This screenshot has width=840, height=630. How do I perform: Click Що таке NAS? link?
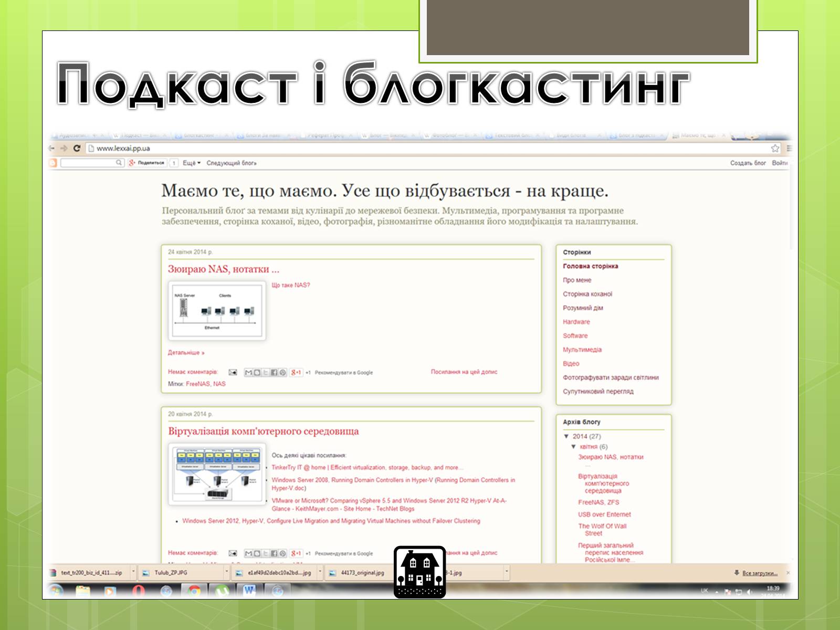(x=291, y=285)
